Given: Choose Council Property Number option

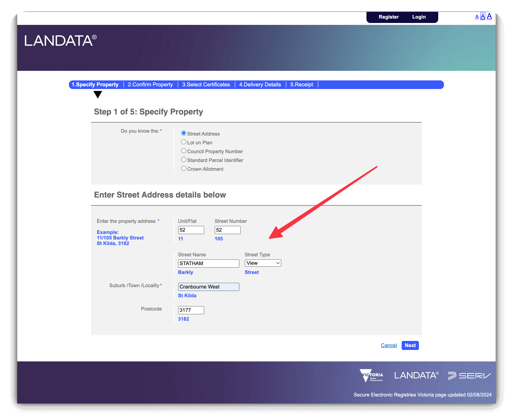Looking at the screenshot, I should 184,151.
